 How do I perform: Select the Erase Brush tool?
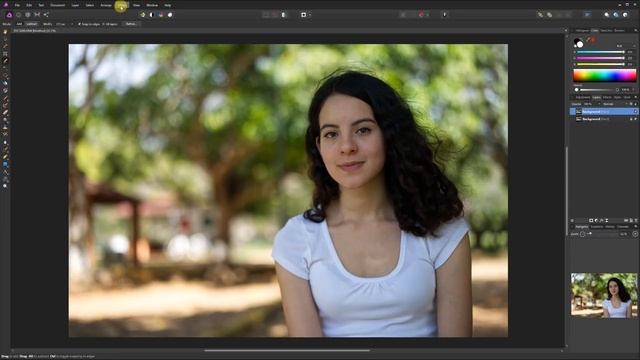point(5,112)
